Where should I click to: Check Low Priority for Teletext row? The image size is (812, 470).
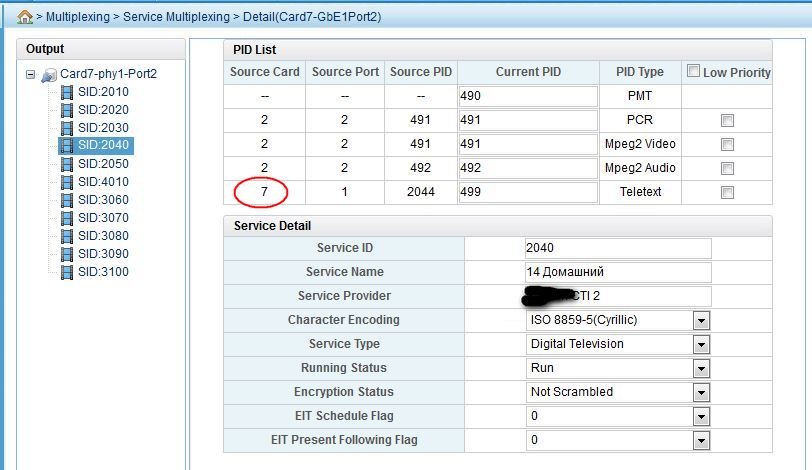tap(727, 193)
